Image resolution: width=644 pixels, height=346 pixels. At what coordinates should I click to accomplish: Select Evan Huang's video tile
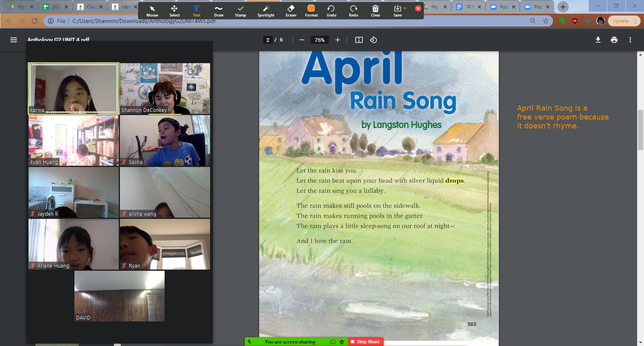74,140
